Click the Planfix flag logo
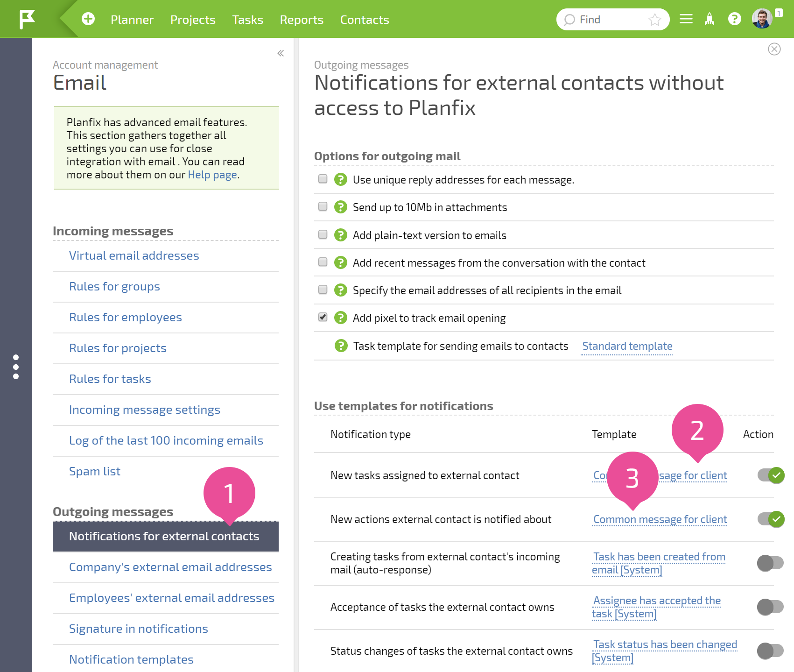 pyautogui.click(x=27, y=19)
